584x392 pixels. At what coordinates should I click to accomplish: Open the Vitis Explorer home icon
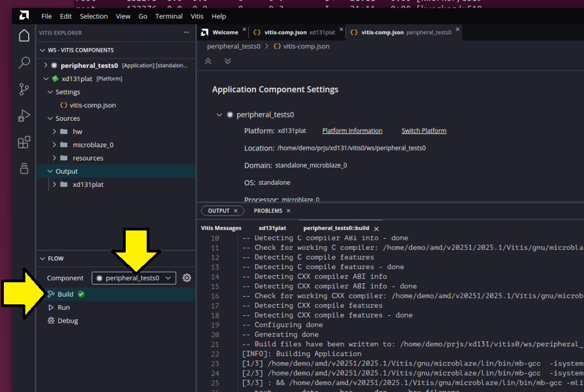pyautogui.click(x=24, y=36)
